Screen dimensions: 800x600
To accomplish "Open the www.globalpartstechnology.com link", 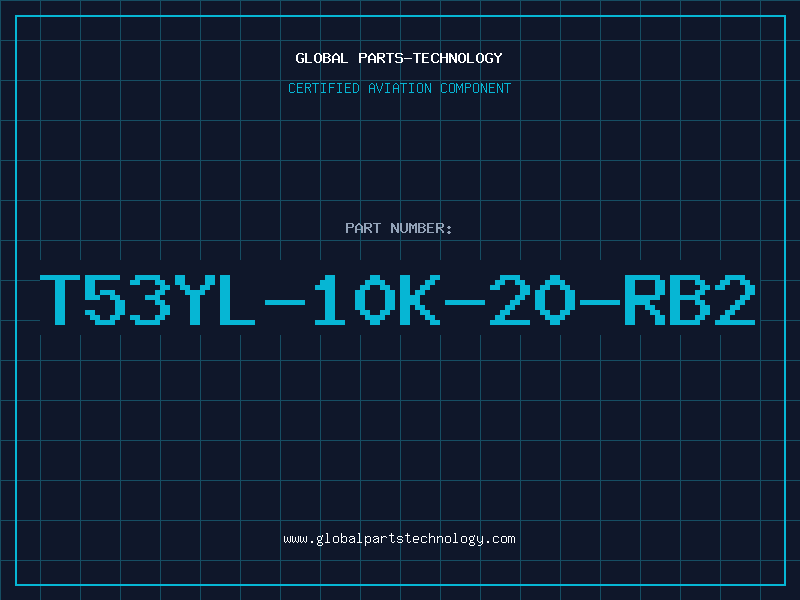I will 399,539.
